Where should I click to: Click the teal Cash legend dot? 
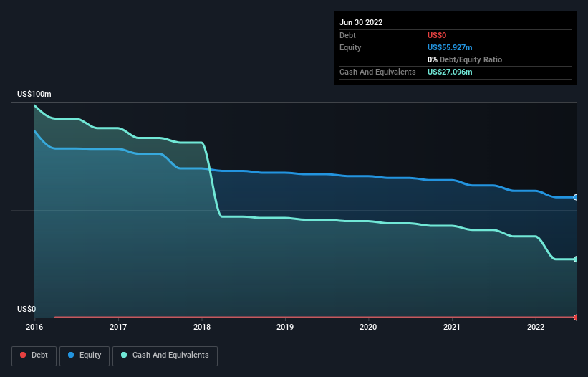pos(124,355)
